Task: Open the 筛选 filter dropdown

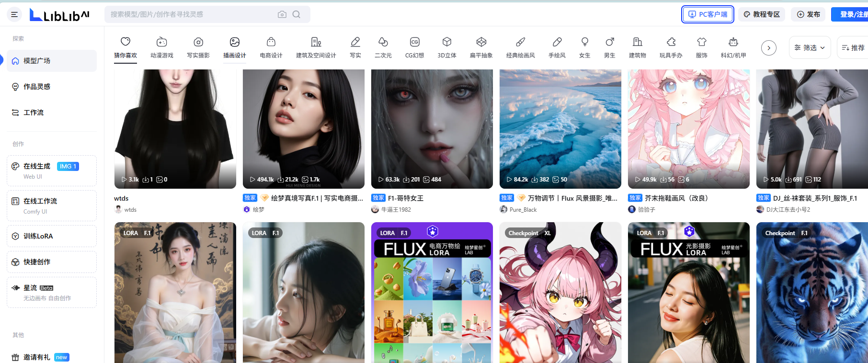Action: point(810,47)
